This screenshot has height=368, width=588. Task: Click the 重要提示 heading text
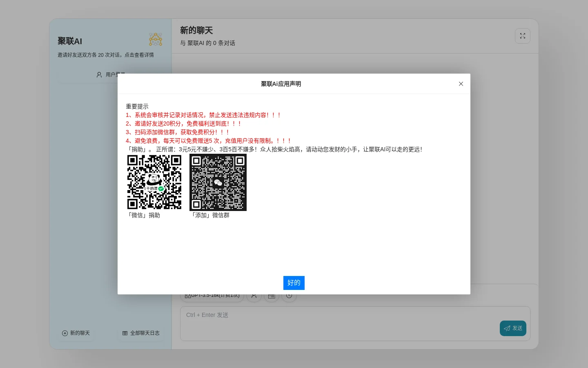(137, 106)
